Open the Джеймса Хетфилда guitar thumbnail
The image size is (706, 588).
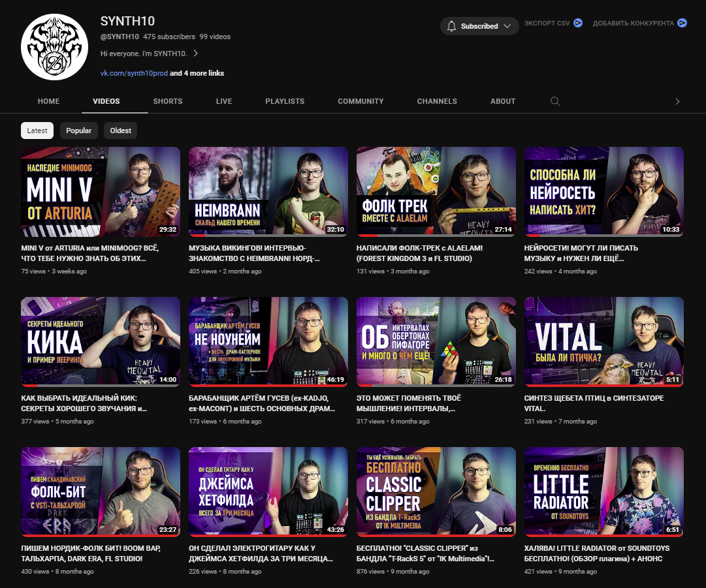coord(268,491)
